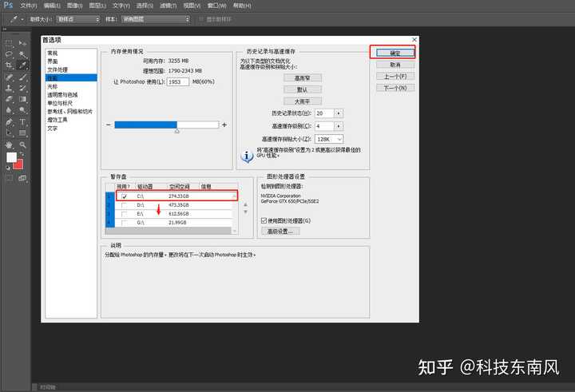Select the Move tool
The width and height of the screenshot is (575, 392).
(22, 43)
